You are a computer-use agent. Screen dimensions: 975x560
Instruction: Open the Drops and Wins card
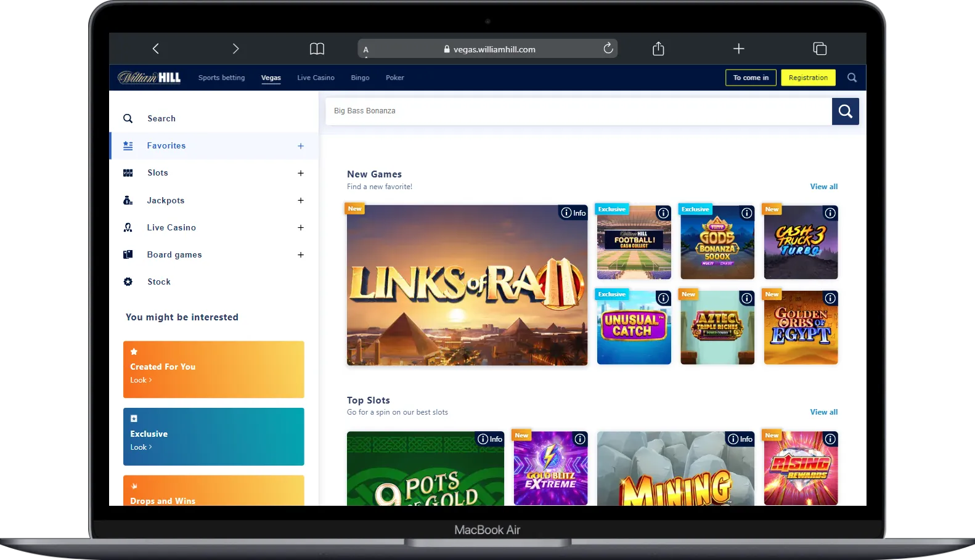pos(213,490)
